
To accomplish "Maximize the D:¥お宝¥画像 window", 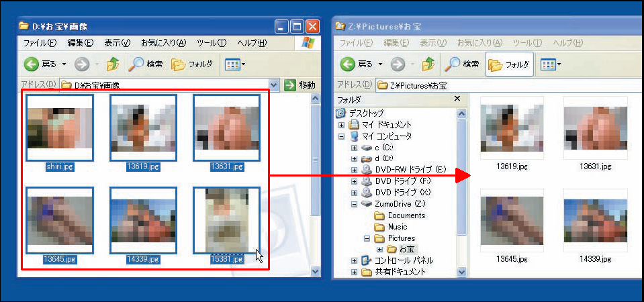I will [x=297, y=27].
